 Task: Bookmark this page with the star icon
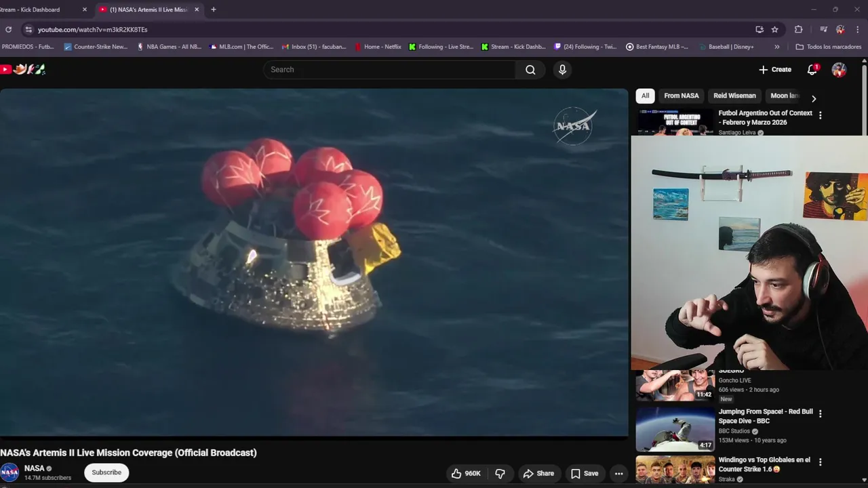pos(775,29)
